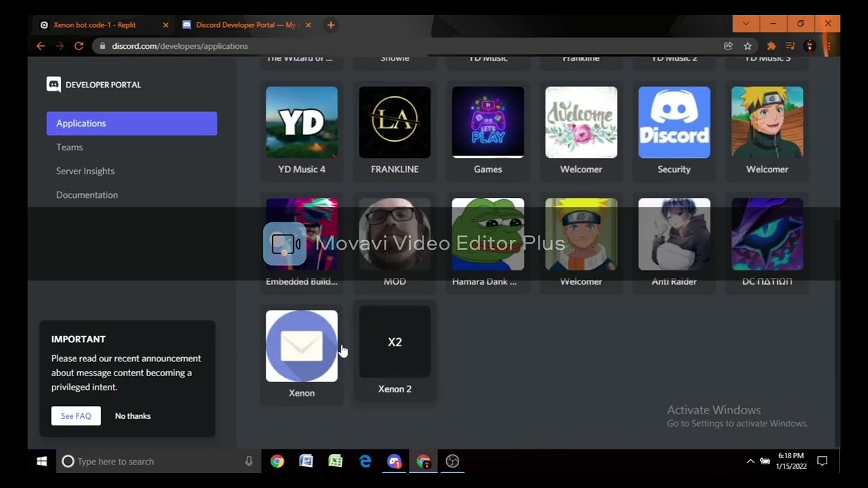
Task: Open Teams in the sidebar
Action: pyautogui.click(x=69, y=147)
